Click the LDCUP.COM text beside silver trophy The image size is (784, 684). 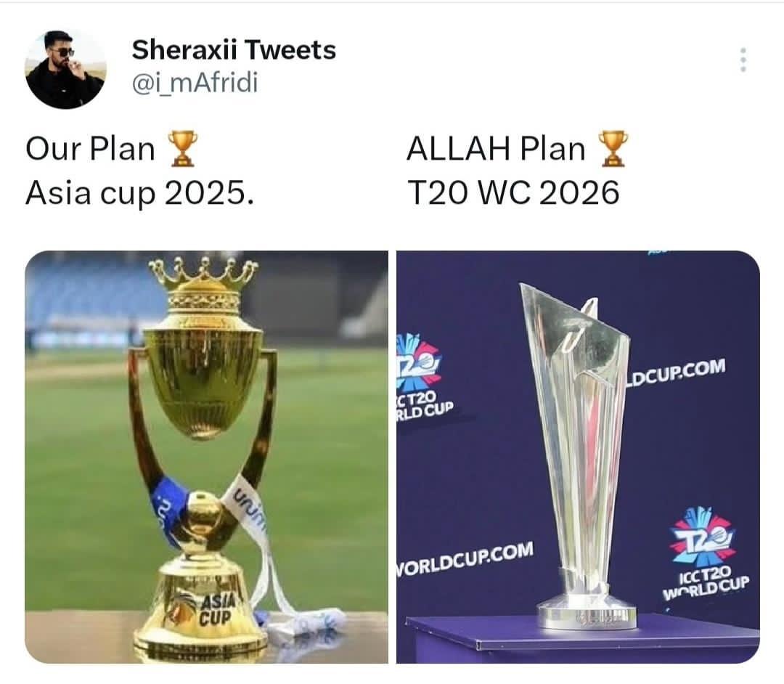(x=677, y=372)
